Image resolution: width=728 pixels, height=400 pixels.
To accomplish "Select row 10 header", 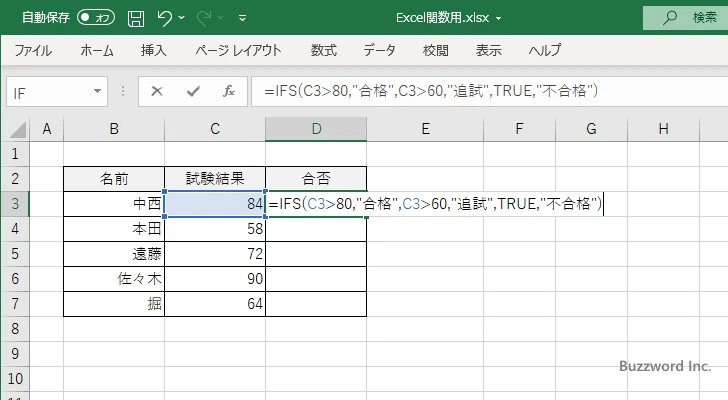I will tap(15, 379).
